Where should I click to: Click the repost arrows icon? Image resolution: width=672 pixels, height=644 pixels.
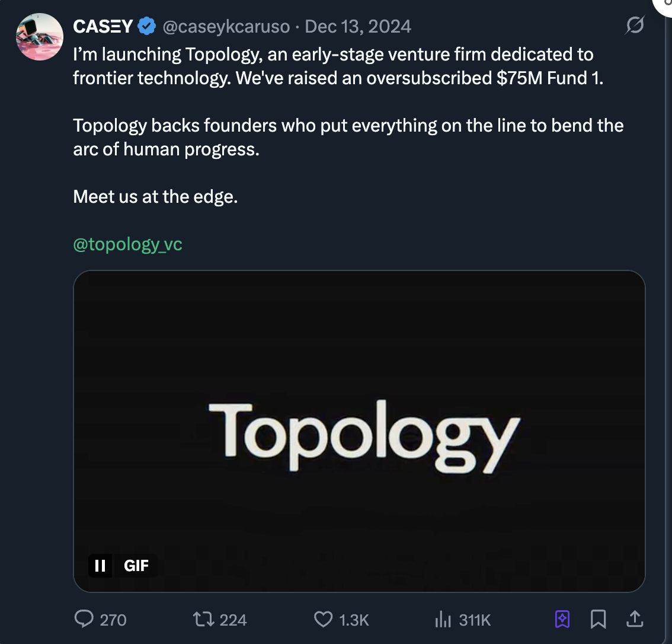pyautogui.click(x=203, y=620)
